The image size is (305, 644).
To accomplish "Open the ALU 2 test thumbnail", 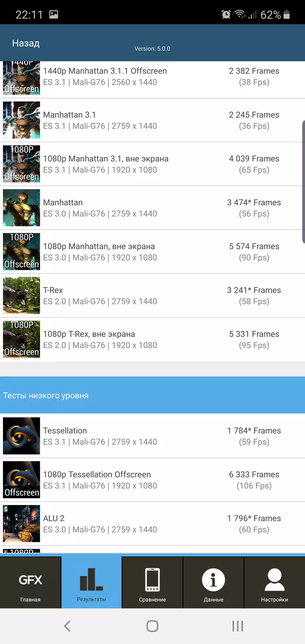I will point(22,523).
